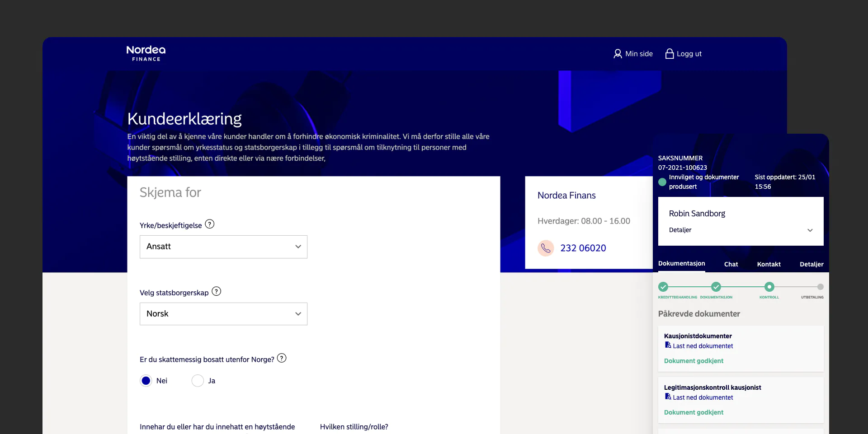The image size is (868, 434).
Task: Open the Norsk citizenship dropdown
Action: [x=223, y=314]
